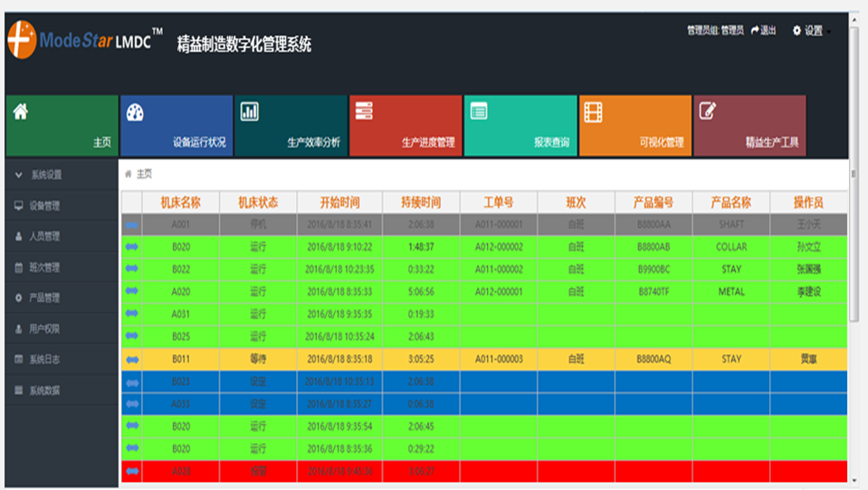Click the 退出 logout link
This screenshot has width=868, height=490.
click(764, 31)
